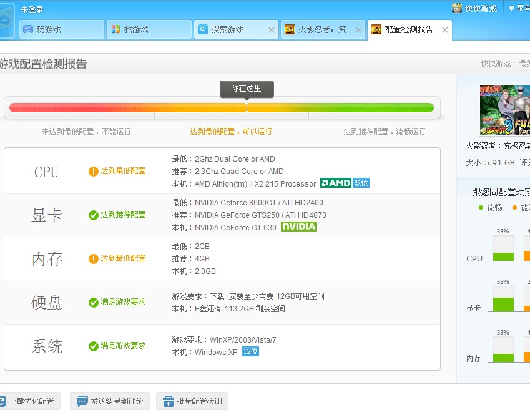Open the 火影忍者 game tab
530x420 pixels.
point(318,29)
